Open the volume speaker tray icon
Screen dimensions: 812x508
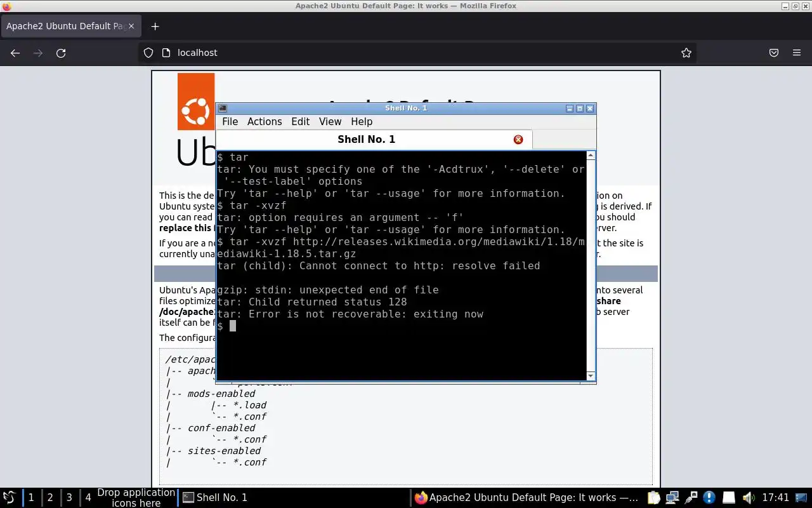click(748, 498)
